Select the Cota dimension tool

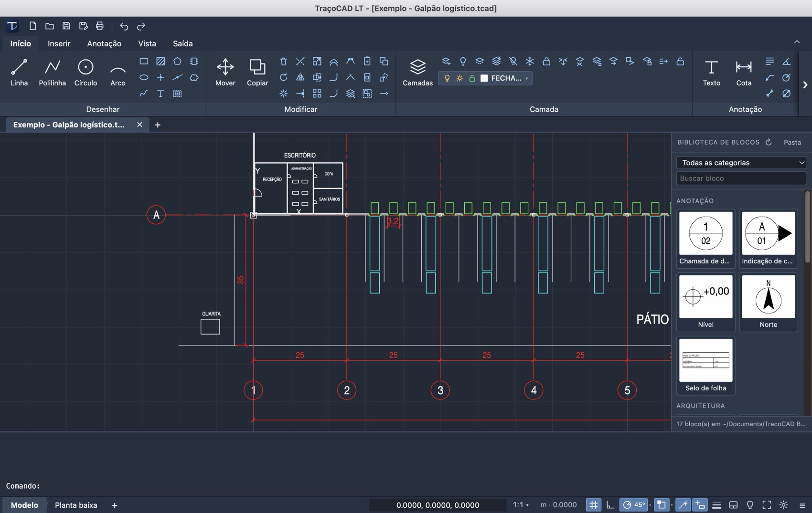(x=744, y=73)
